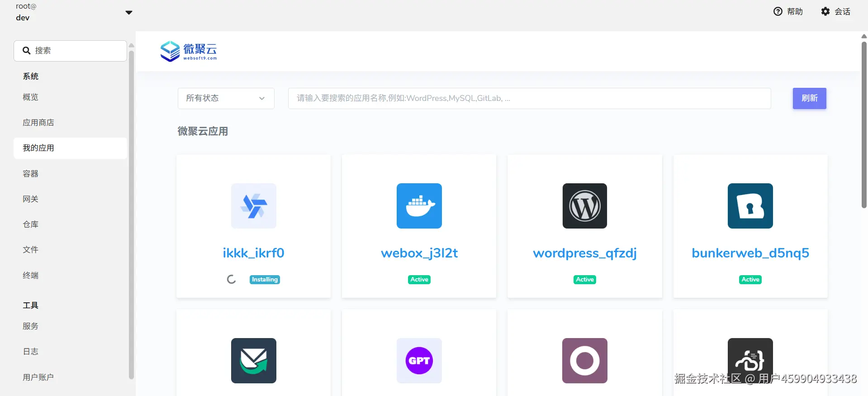Image resolution: width=868 pixels, height=396 pixels.
Task: Open the wordpress_qfzdj app name link
Action: click(x=585, y=253)
